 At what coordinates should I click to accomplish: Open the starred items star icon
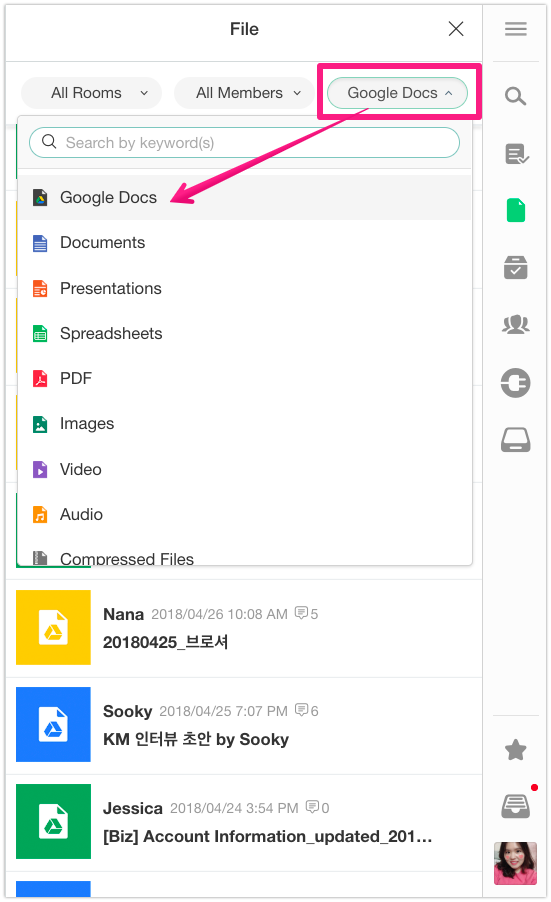(x=515, y=750)
